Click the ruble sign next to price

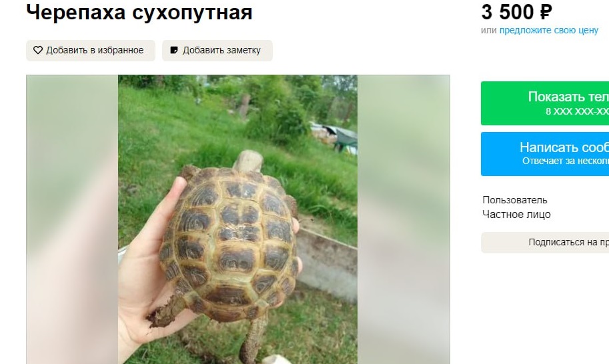coord(546,12)
